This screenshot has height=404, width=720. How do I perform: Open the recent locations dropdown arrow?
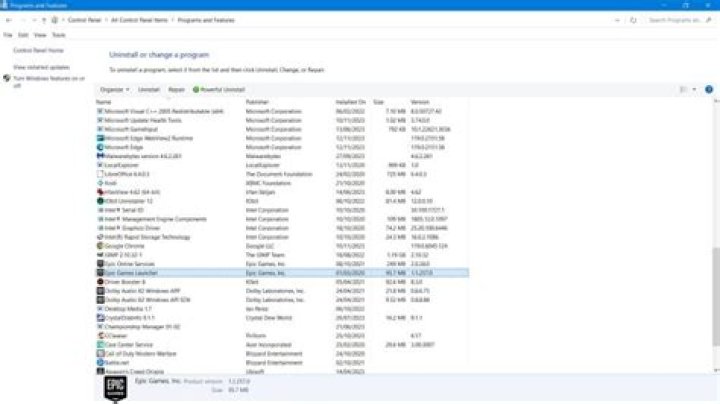pos(34,20)
